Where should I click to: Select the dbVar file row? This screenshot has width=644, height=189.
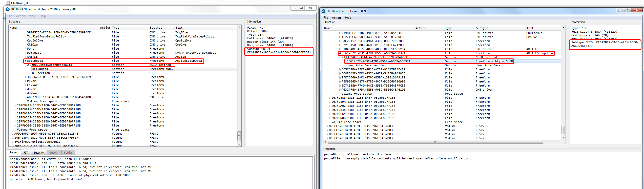click(x=123, y=89)
